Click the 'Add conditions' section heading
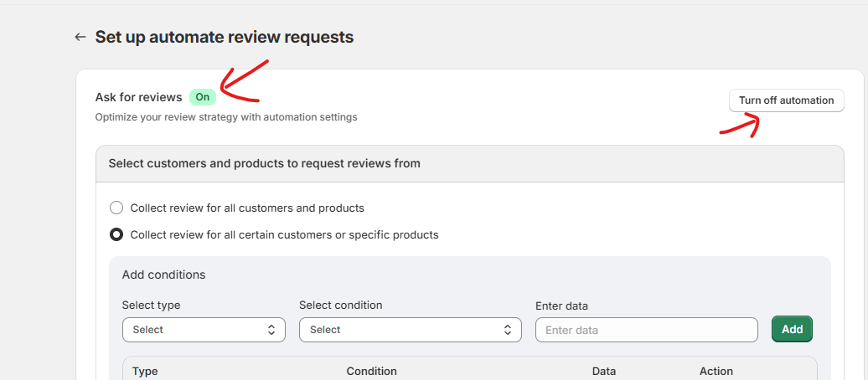 163,275
